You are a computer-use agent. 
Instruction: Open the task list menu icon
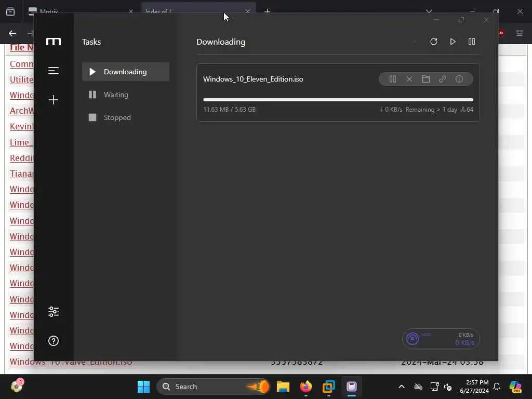click(54, 71)
